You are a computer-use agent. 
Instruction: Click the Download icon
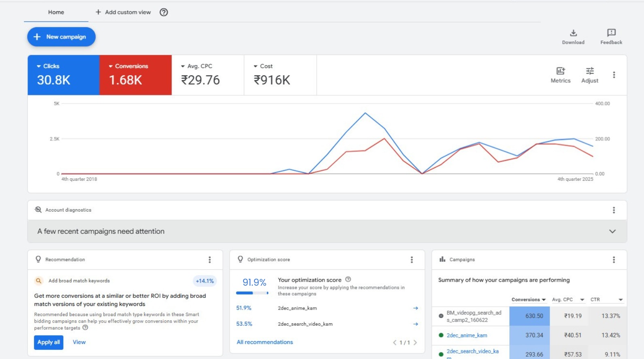(x=573, y=33)
